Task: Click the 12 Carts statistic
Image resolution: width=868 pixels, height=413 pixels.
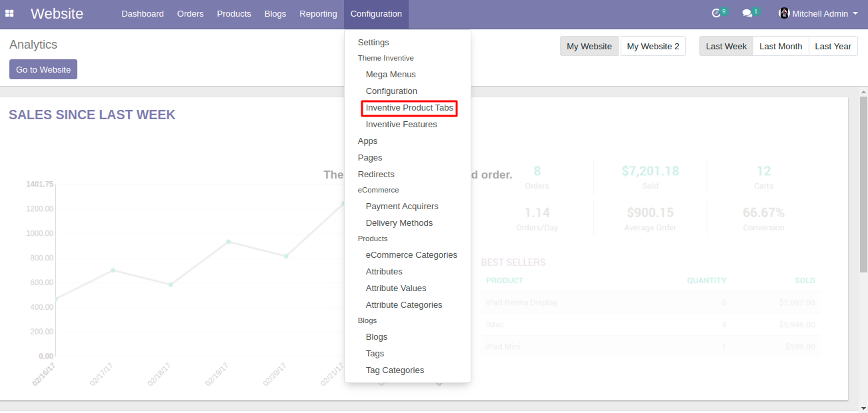Action: click(764, 177)
